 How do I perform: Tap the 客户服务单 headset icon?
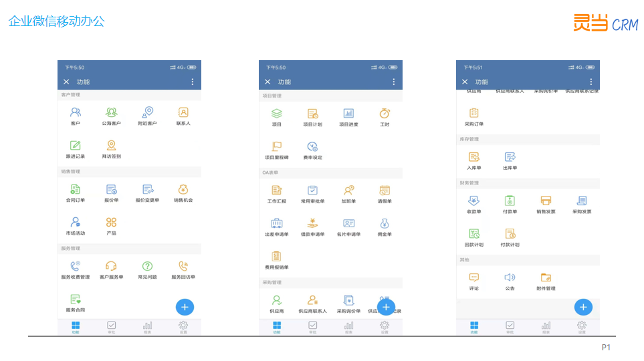[x=111, y=266]
